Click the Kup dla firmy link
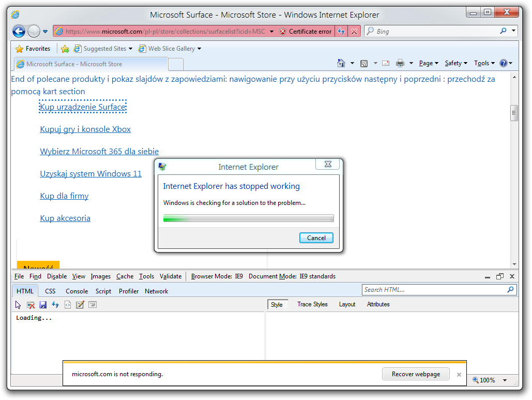This screenshot has height=400, width=532. pyautogui.click(x=64, y=196)
